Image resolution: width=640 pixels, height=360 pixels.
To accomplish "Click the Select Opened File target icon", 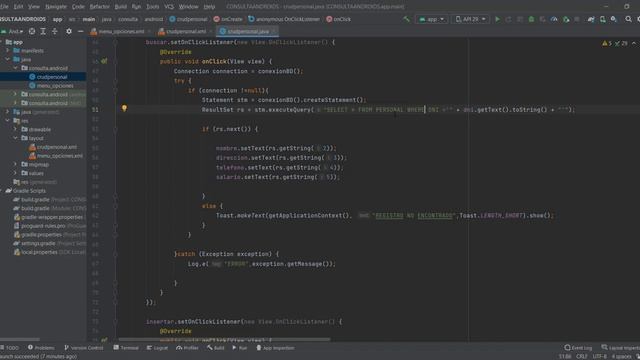I will tap(32, 31).
